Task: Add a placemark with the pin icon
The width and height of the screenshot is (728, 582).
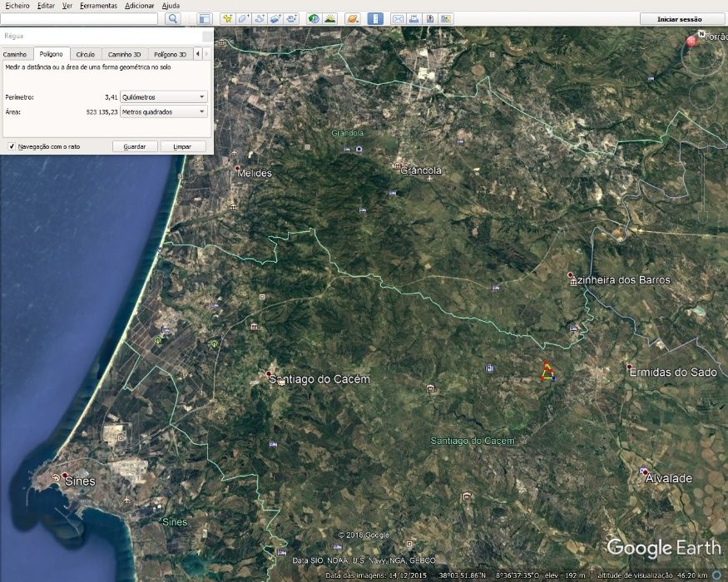Action: [227, 18]
